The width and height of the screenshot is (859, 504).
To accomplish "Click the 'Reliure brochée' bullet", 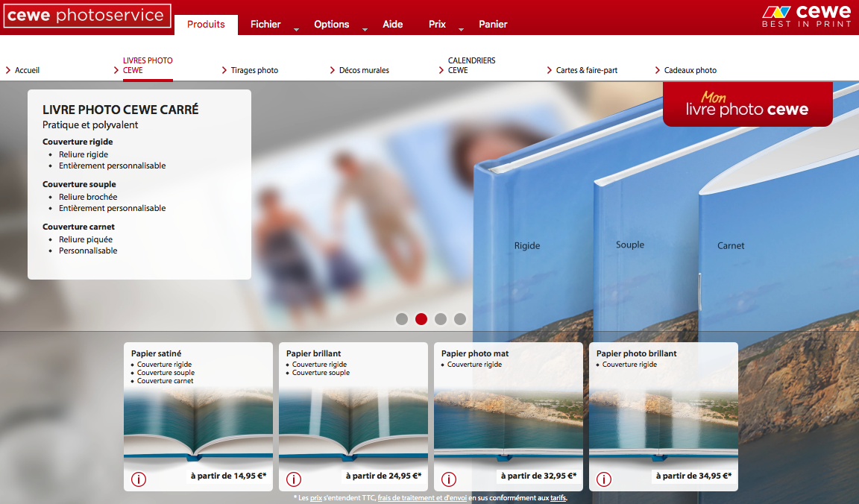I will click(x=88, y=197).
